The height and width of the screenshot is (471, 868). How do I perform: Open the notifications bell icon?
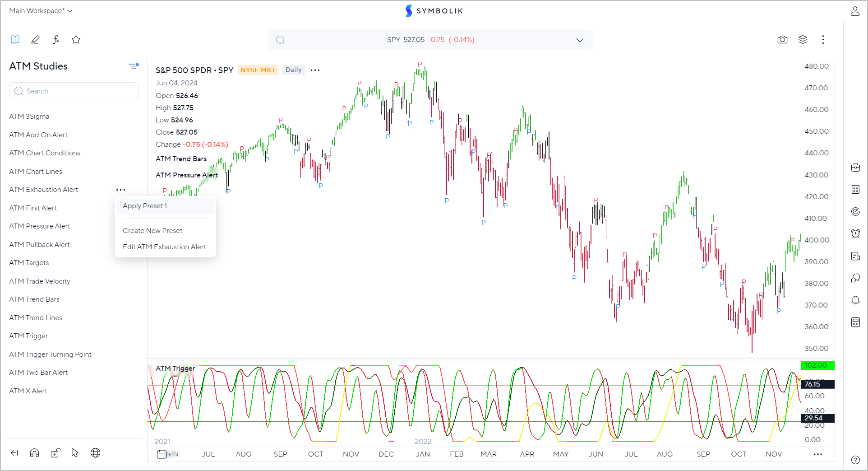pos(855,300)
